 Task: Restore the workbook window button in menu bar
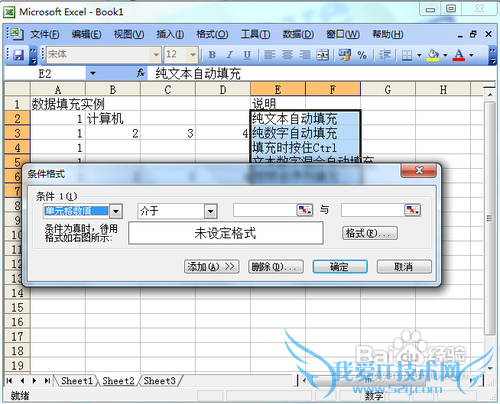click(473, 34)
